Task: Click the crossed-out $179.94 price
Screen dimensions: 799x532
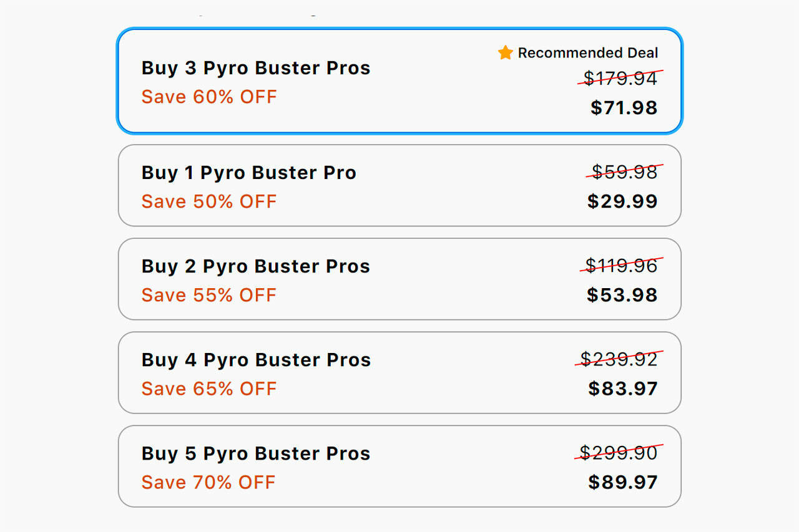Action: pos(620,78)
